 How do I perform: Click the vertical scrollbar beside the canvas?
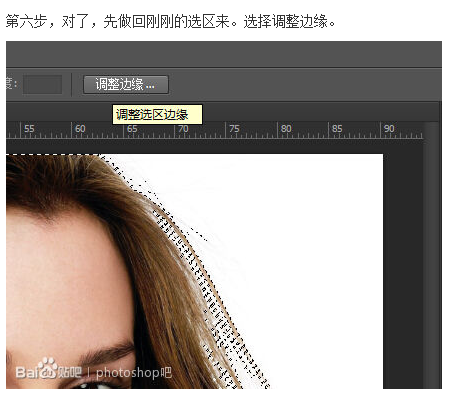432,255
